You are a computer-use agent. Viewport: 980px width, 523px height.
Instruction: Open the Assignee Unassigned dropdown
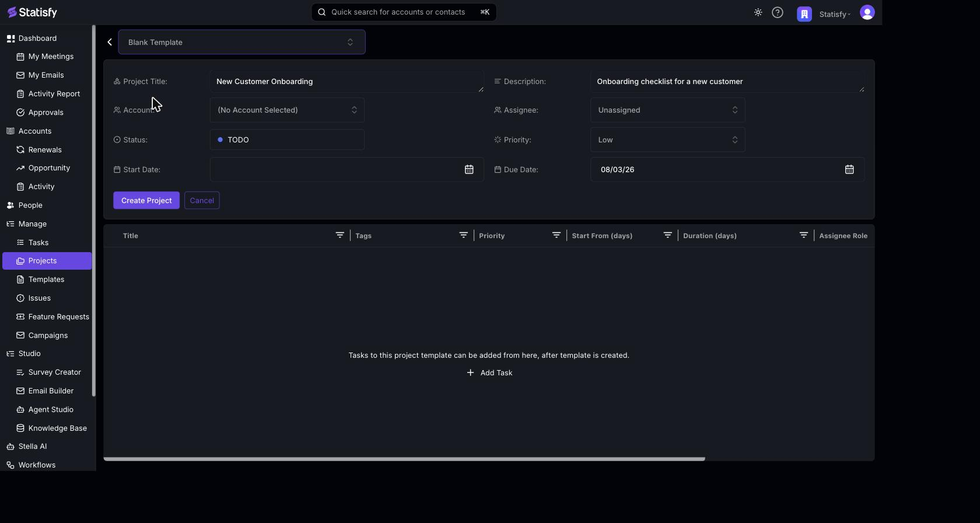667,110
